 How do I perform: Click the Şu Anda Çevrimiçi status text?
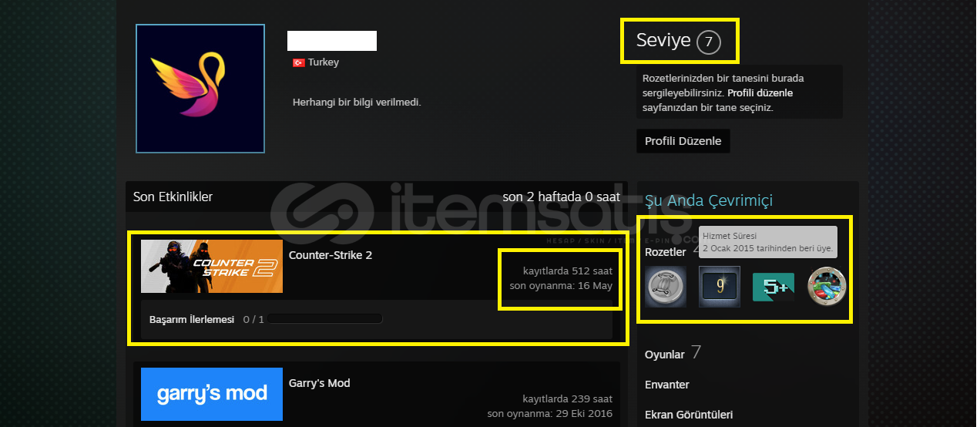tap(709, 200)
